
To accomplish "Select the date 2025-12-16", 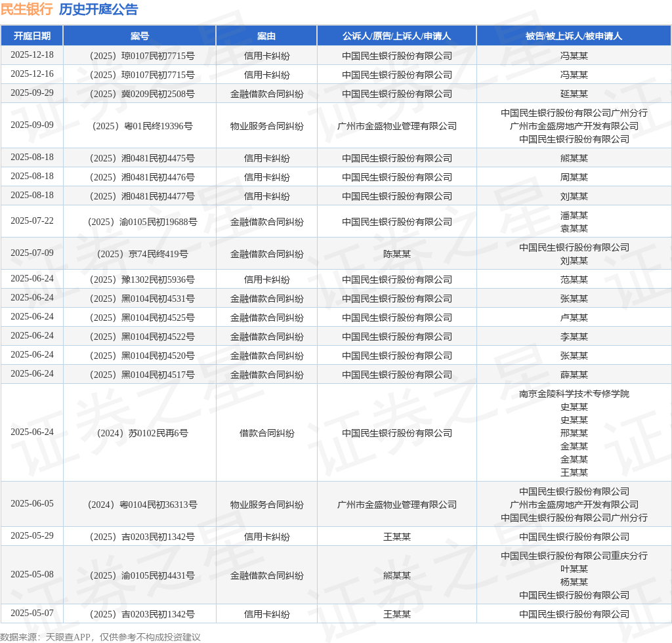I will [32, 73].
